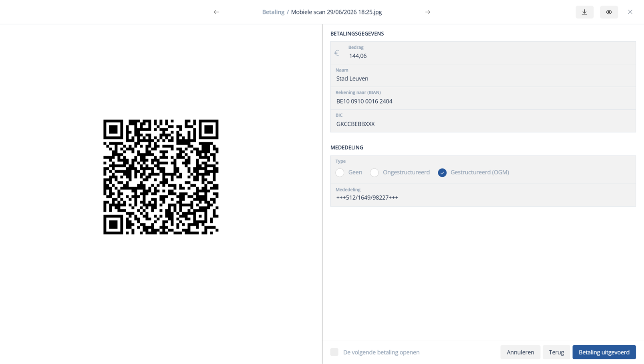Go to previous document with left arrow
The image size is (644, 364).
tap(216, 12)
